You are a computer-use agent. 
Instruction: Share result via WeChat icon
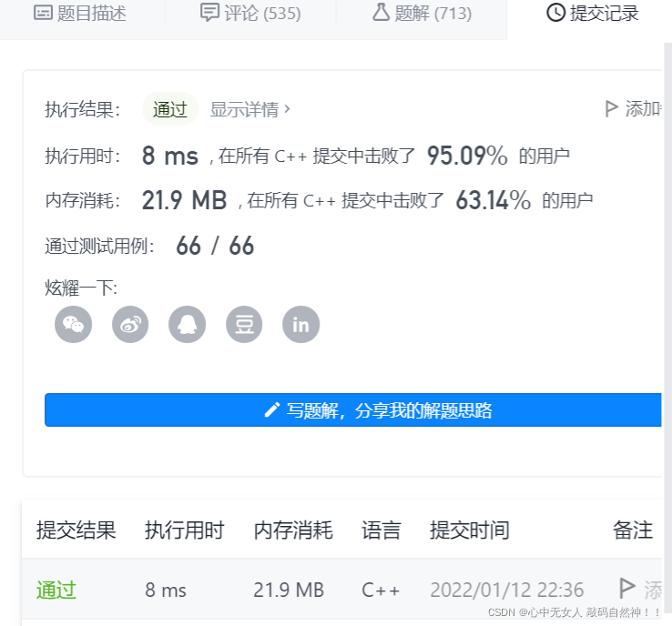click(x=73, y=325)
